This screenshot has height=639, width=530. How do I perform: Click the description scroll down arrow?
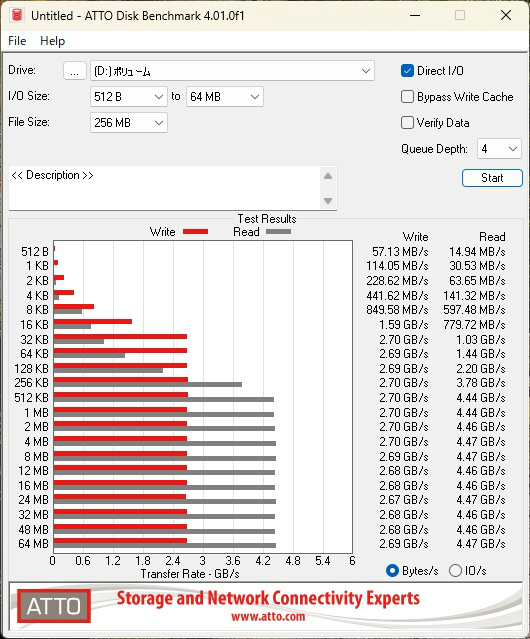pyautogui.click(x=328, y=201)
